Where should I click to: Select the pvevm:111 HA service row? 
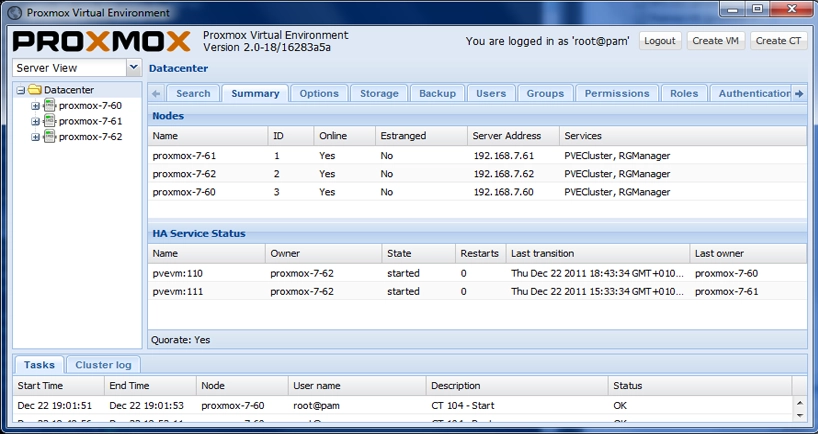click(477, 292)
